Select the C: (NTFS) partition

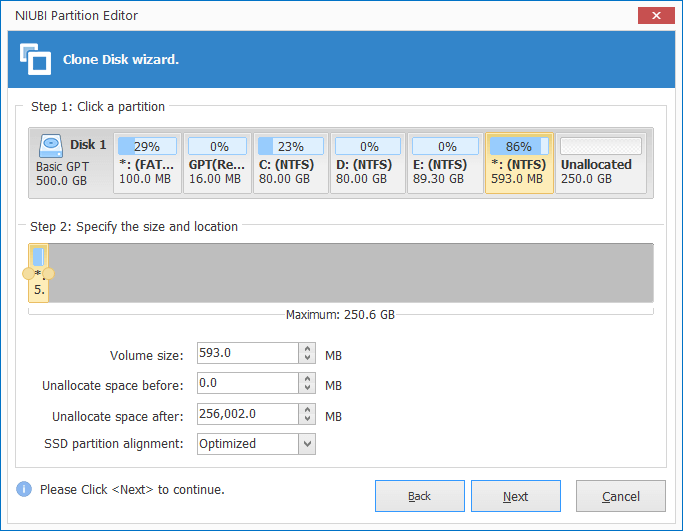[x=288, y=162]
